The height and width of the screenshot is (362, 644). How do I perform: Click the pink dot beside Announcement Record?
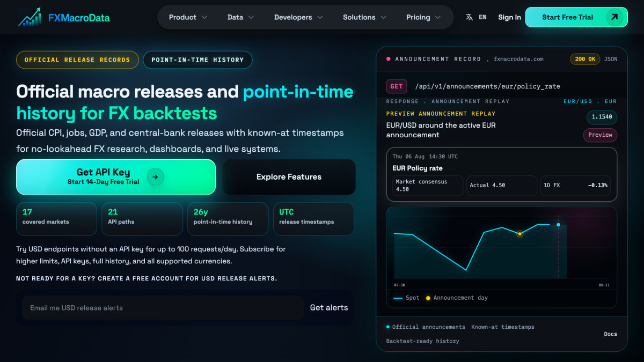coord(389,59)
